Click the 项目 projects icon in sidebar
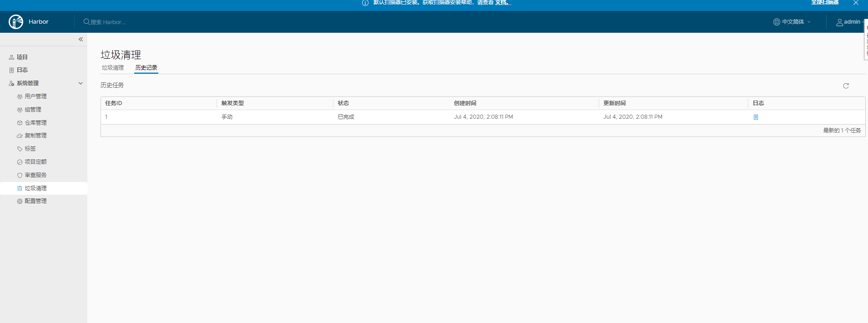868x323 pixels. 12,57
